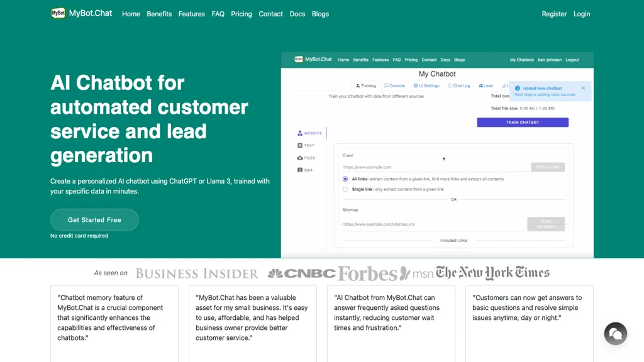Screen dimensions: 644x362
Task: Select the 'Single link' radio option
Action: (x=345, y=189)
